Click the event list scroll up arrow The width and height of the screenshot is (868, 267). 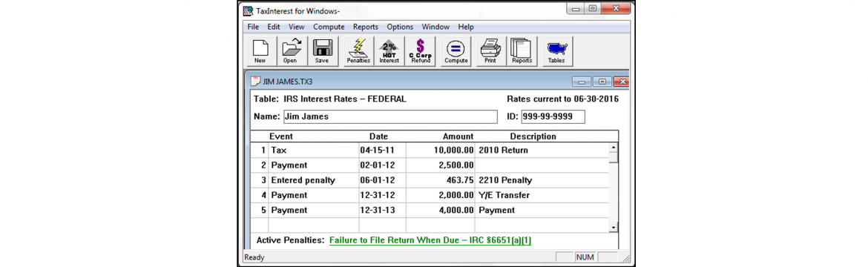coord(614,148)
